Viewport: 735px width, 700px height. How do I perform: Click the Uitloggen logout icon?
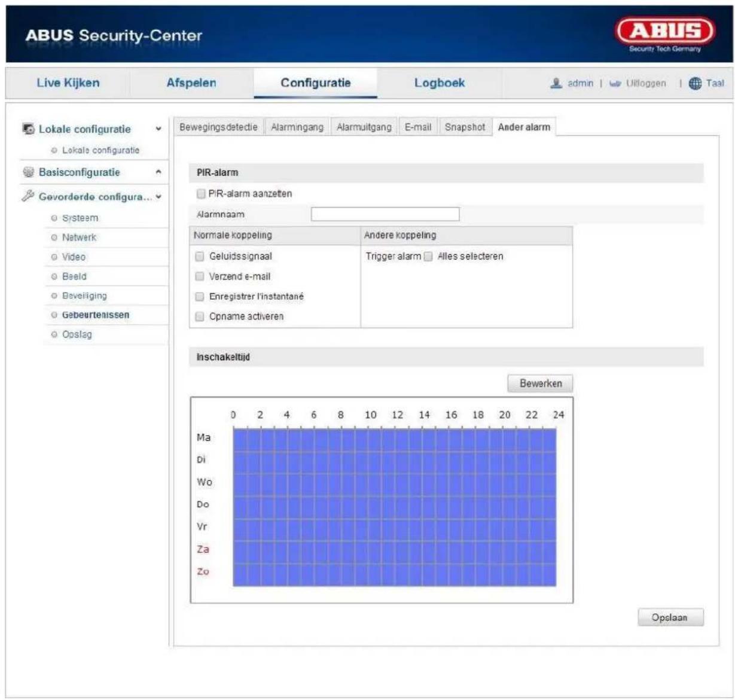tap(615, 84)
